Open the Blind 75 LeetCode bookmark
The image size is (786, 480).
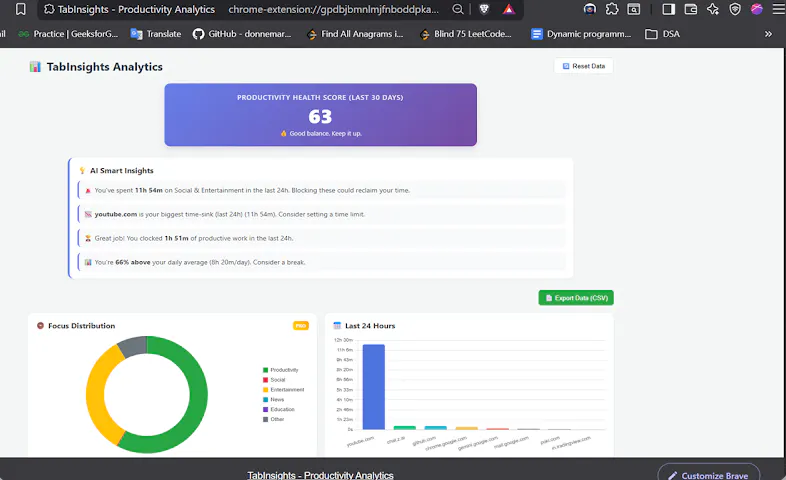(466, 34)
